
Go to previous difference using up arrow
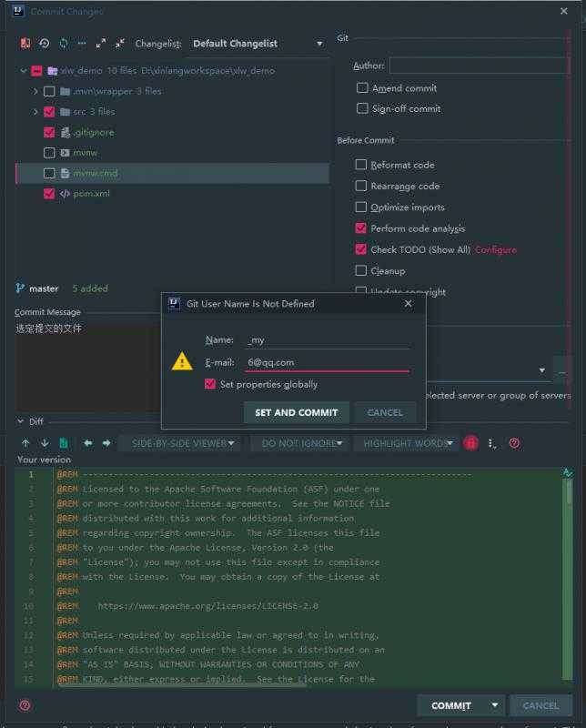(25, 443)
